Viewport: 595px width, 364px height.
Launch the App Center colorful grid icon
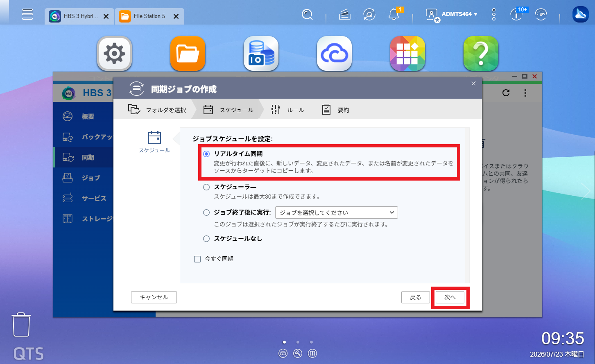407,54
